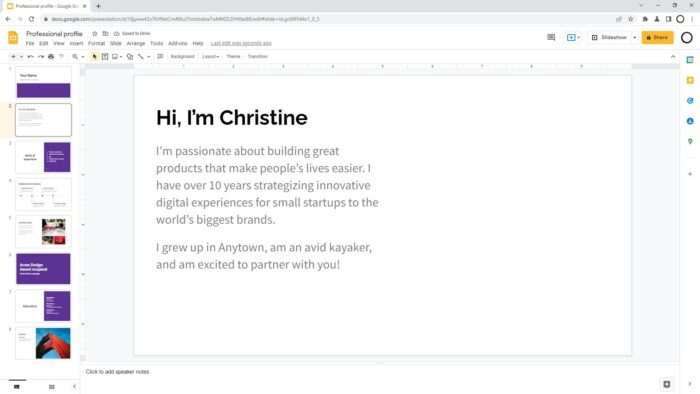
Task: Open the Help menu
Action: click(198, 43)
